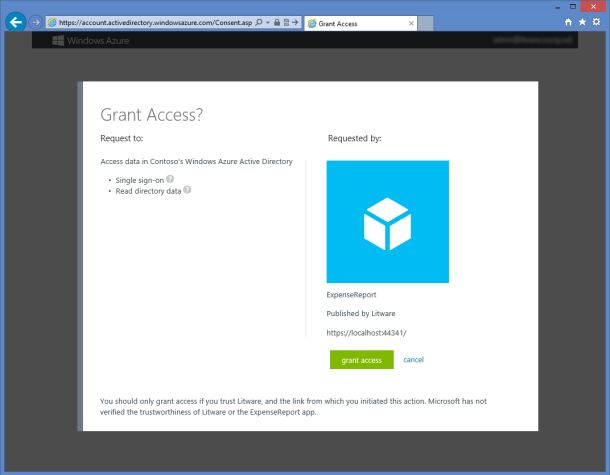Open a new blank tab
Image resolution: width=610 pixels, height=475 pixels.
426,23
